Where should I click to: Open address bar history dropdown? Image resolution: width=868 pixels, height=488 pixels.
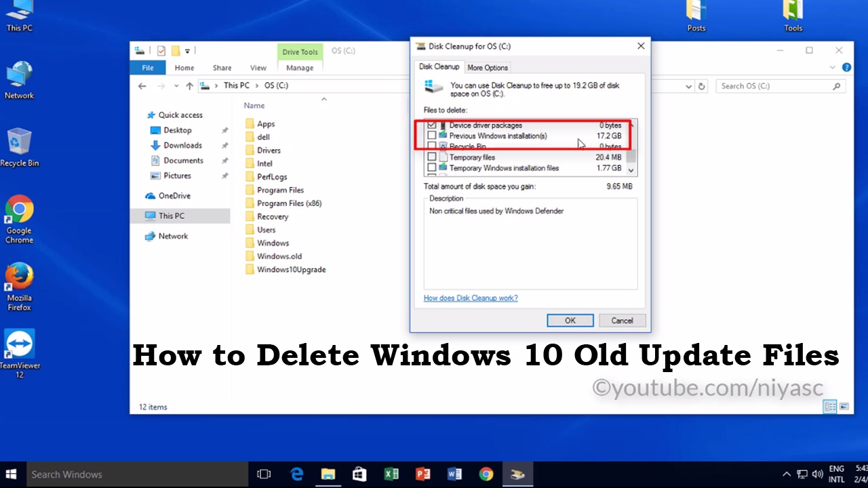pyautogui.click(x=689, y=86)
